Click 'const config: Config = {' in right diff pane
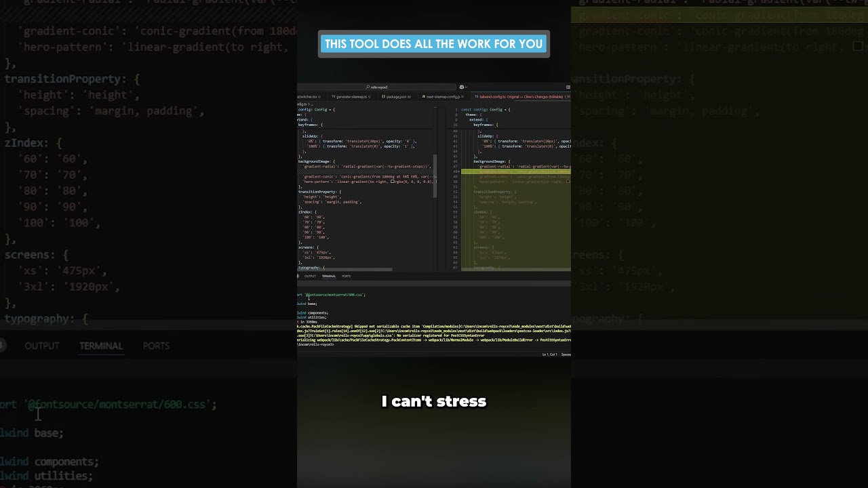The width and height of the screenshot is (868, 488). click(x=487, y=110)
